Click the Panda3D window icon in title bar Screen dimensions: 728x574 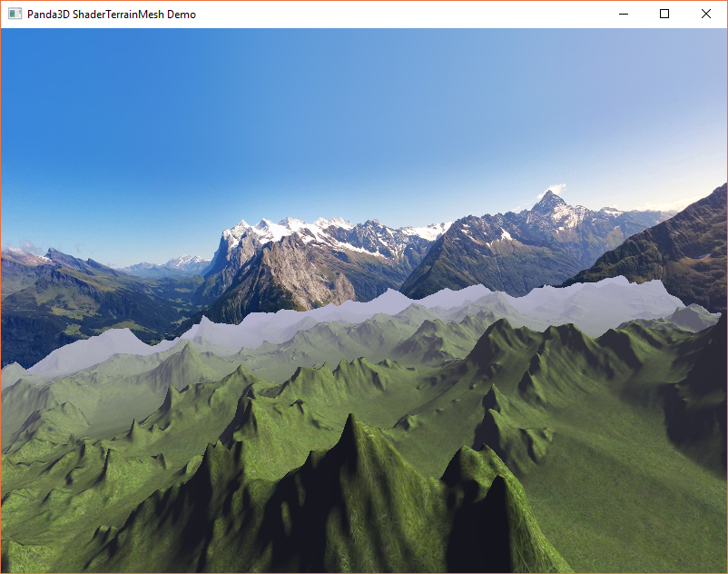[15, 15]
